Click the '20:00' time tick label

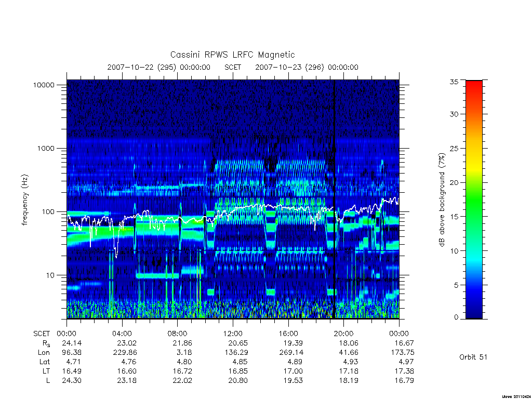click(343, 334)
